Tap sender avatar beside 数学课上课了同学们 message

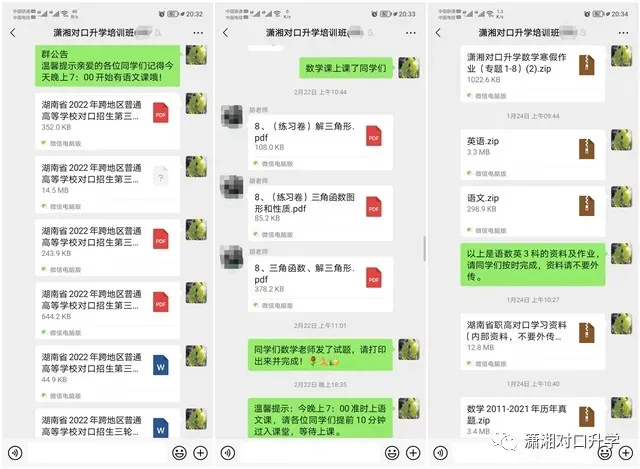[x=409, y=68]
